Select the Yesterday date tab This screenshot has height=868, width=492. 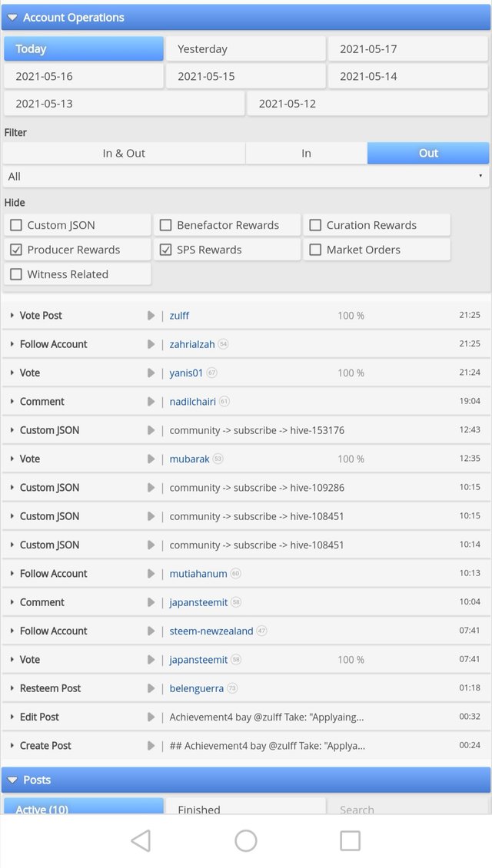[x=246, y=48]
